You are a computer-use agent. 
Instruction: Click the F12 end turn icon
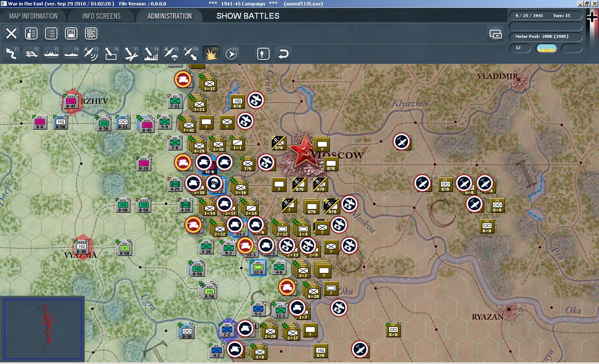coord(231,54)
